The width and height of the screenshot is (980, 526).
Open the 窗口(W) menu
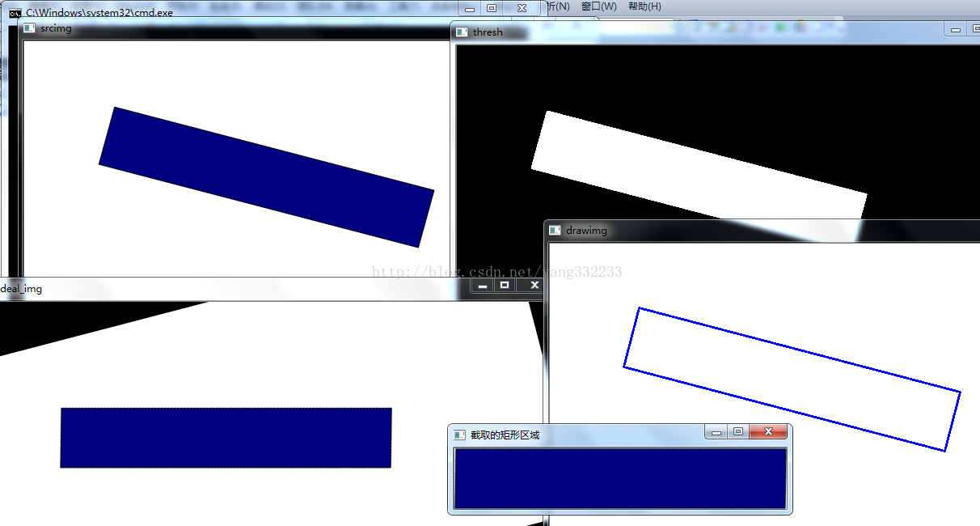tap(598, 6)
